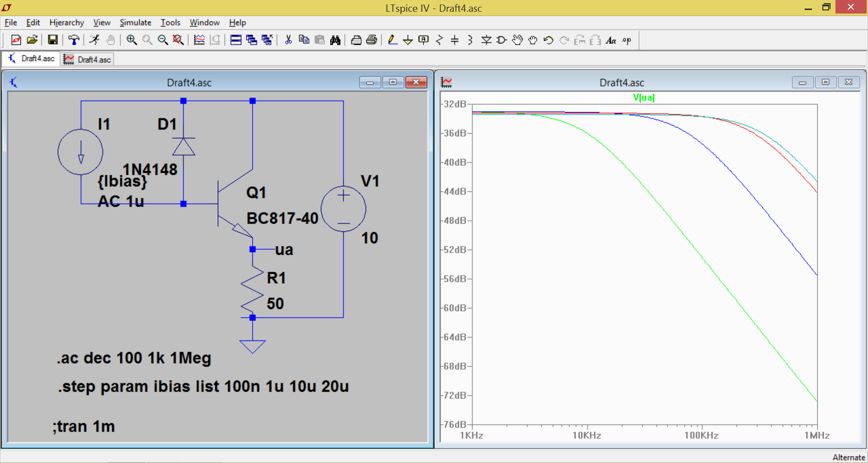Click the V1 voltage source symbol
Viewport: 868px width, 463px height.
click(344, 209)
